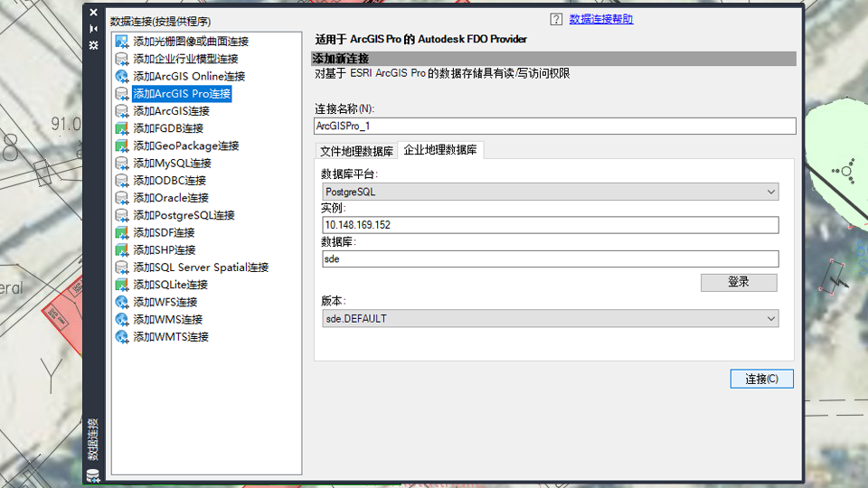Click the ArcGIS Pro connection database icon
Viewport: 868px width, 488px height.
[122, 93]
